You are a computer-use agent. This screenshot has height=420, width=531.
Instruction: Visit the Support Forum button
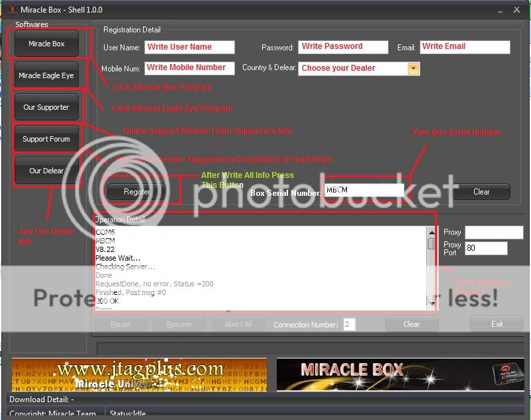(x=46, y=139)
